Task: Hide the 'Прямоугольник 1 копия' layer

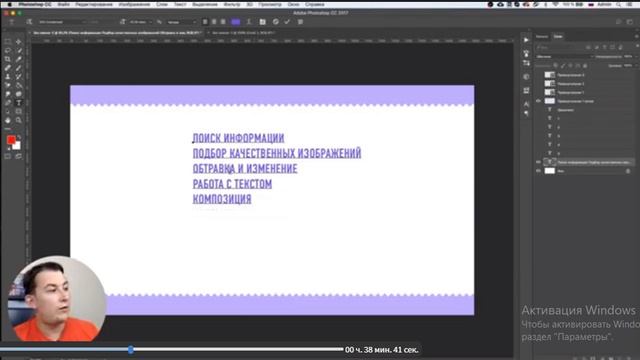Action: 538,101
